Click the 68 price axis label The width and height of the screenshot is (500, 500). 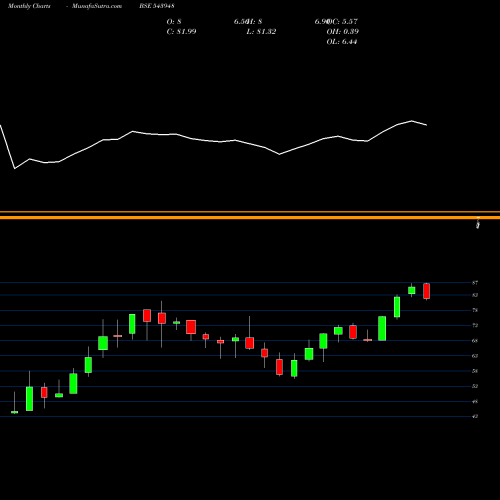[475, 341]
